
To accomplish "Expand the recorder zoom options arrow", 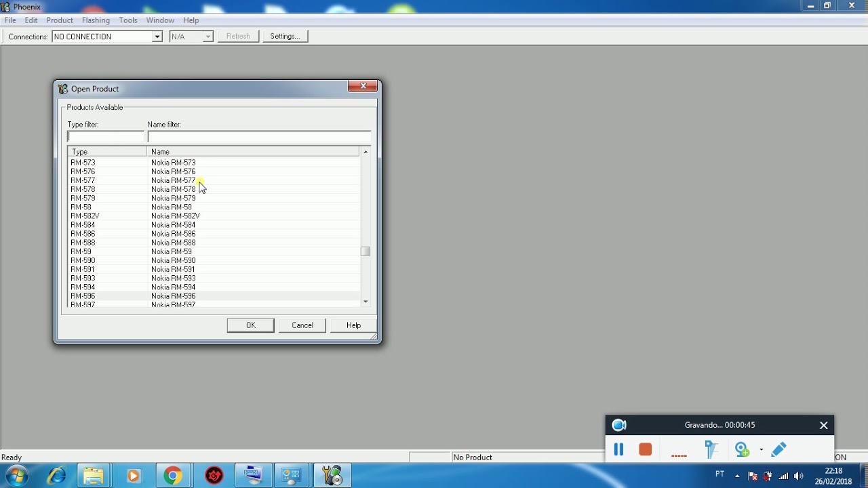I will (x=762, y=449).
